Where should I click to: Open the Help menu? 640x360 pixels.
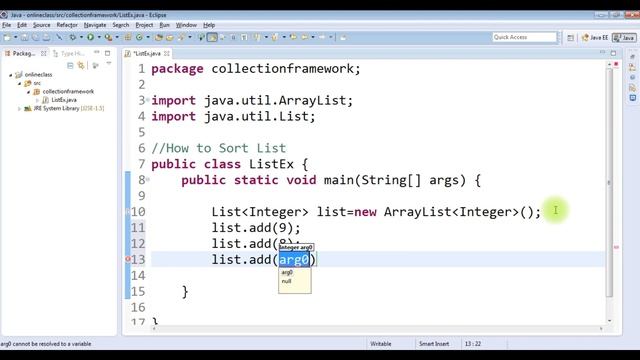[x=209, y=25]
